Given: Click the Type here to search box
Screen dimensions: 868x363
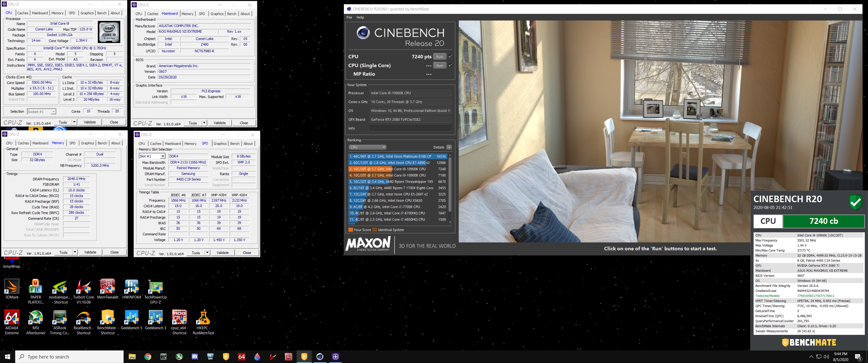Looking at the screenshot, I should click(x=69, y=357).
